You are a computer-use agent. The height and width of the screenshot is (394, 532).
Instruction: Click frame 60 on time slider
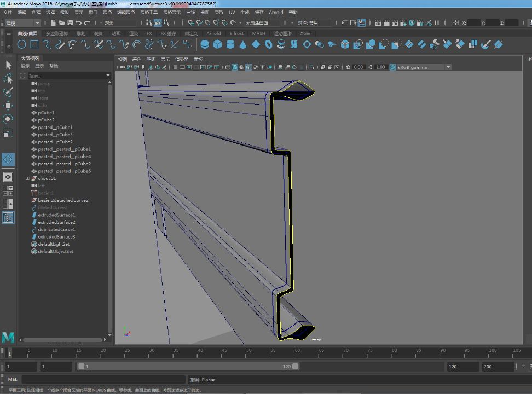pyautogui.click(x=297, y=353)
